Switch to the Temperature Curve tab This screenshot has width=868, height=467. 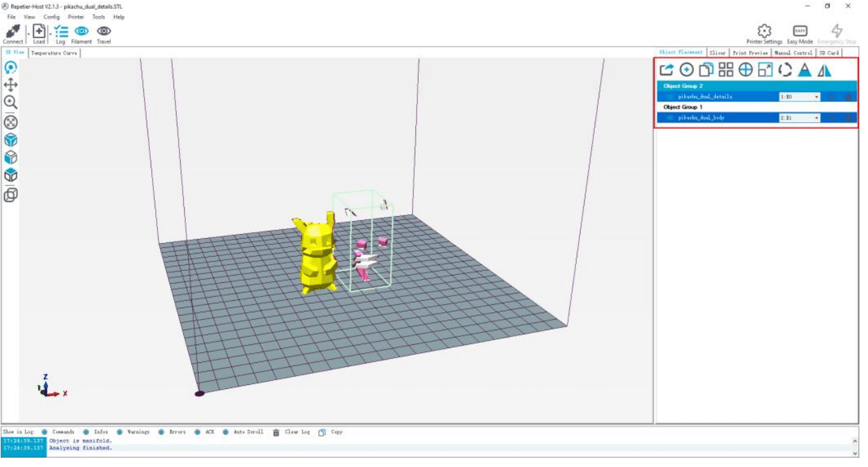[54, 53]
